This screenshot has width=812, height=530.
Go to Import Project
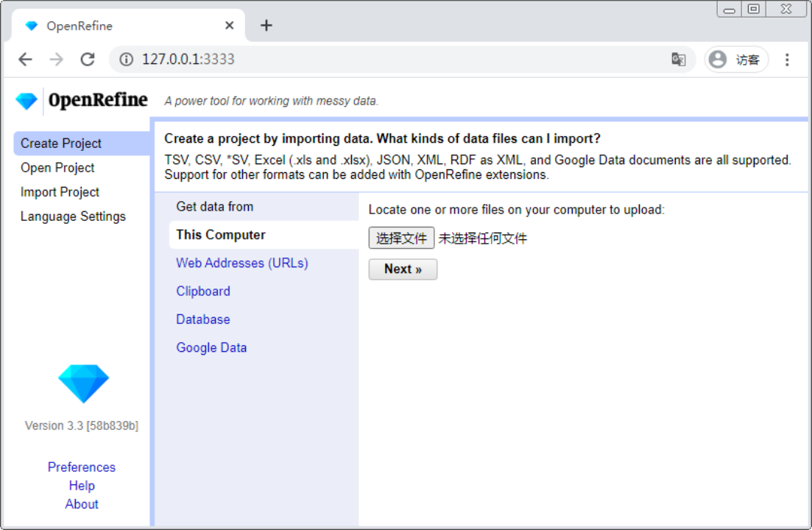click(x=60, y=192)
